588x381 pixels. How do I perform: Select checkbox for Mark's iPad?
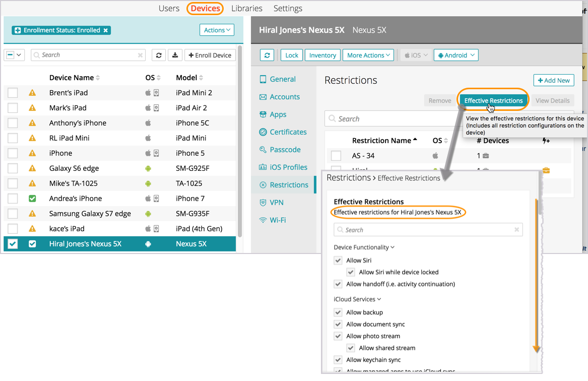(13, 108)
